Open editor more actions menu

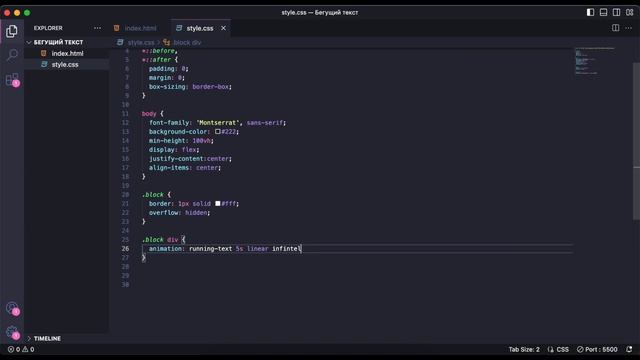click(629, 28)
